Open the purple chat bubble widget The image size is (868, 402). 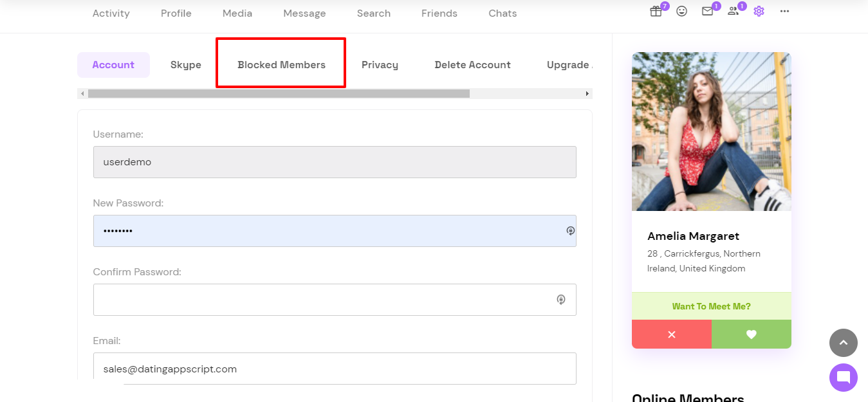tap(844, 378)
